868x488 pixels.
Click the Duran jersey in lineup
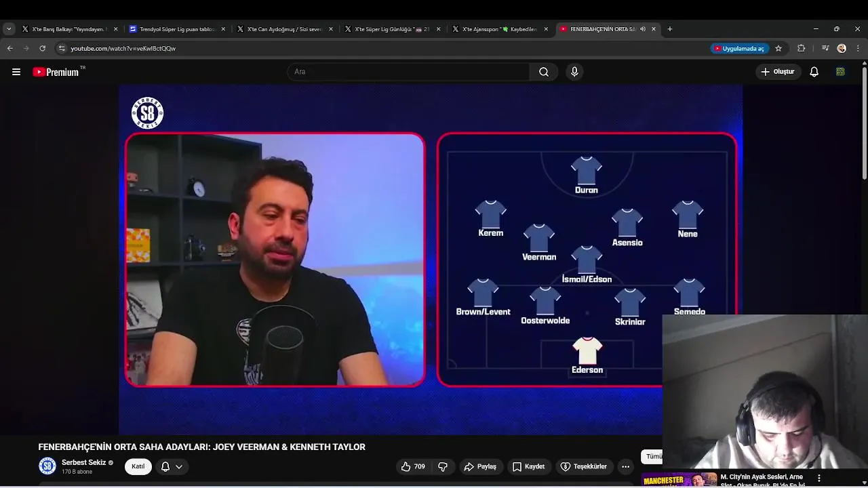587,170
